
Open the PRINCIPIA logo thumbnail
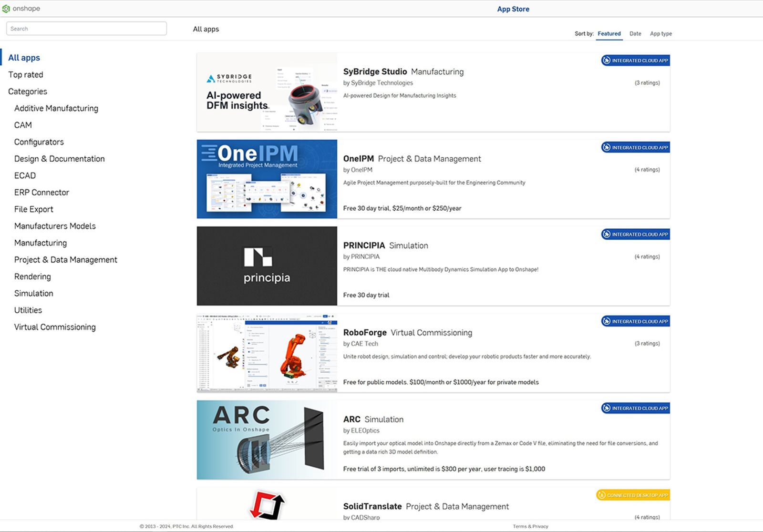point(267,266)
